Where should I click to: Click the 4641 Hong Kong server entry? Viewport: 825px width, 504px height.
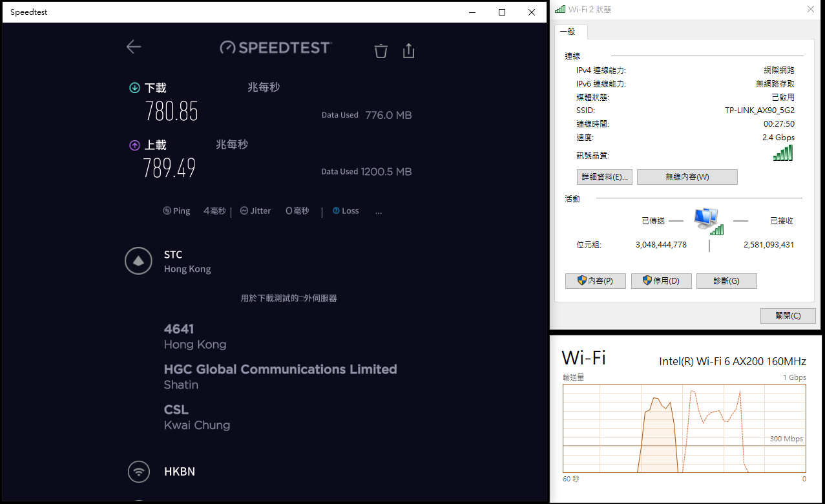pyautogui.click(x=195, y=337)
